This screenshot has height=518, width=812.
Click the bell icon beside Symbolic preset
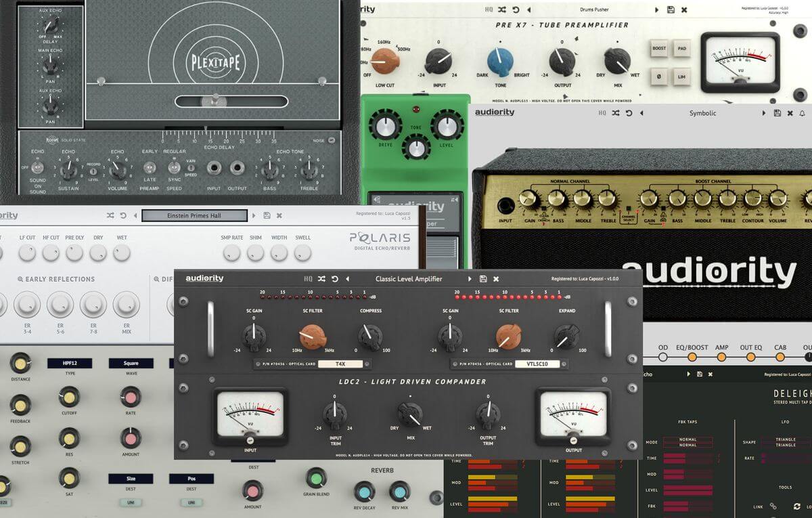click(x=803, y=113)
